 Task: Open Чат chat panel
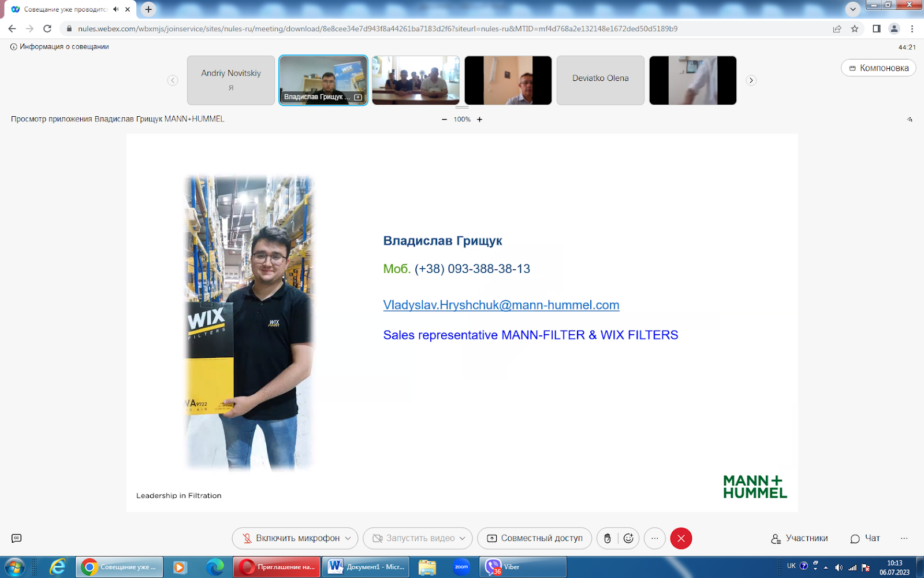(865, 538)
